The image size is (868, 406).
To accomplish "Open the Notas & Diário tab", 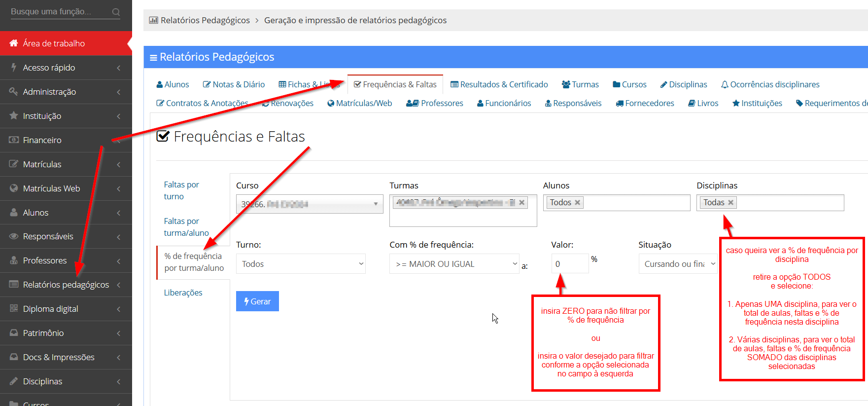I will 234,85.
